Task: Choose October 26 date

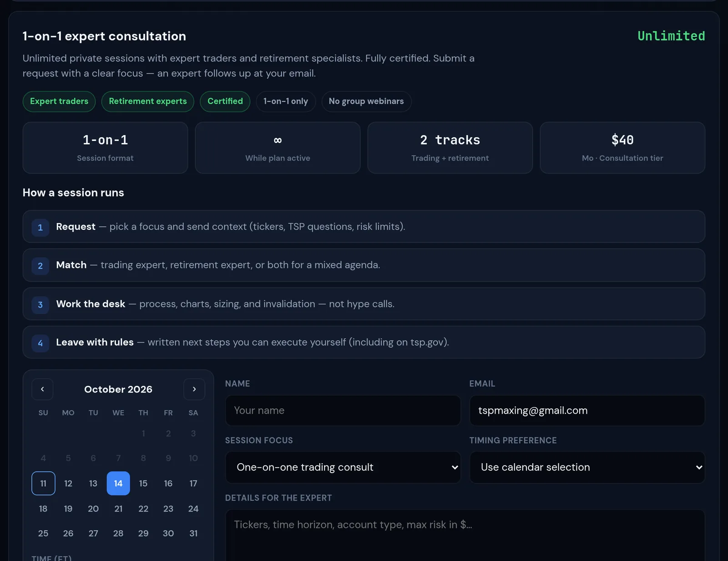Action: tap(68, 533)
